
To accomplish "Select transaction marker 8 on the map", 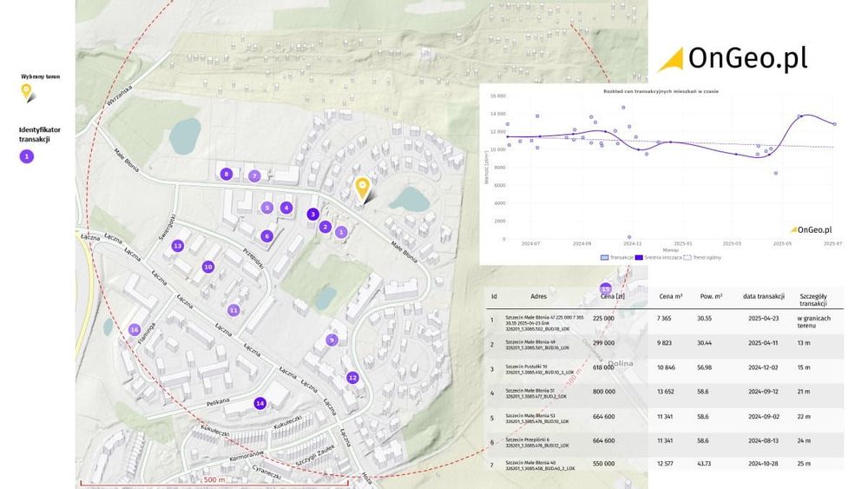I will click(x=227, y=174).
